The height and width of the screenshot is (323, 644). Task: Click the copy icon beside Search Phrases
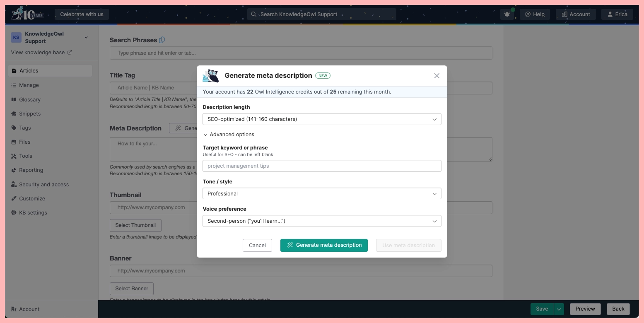click(x=162, y=40)
